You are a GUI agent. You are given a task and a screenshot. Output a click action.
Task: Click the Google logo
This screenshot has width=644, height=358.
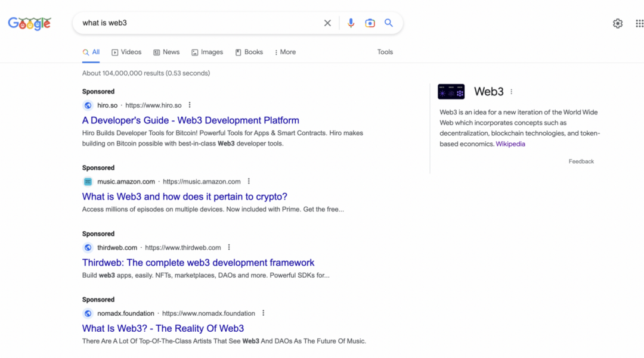click(x=29, y=23)
